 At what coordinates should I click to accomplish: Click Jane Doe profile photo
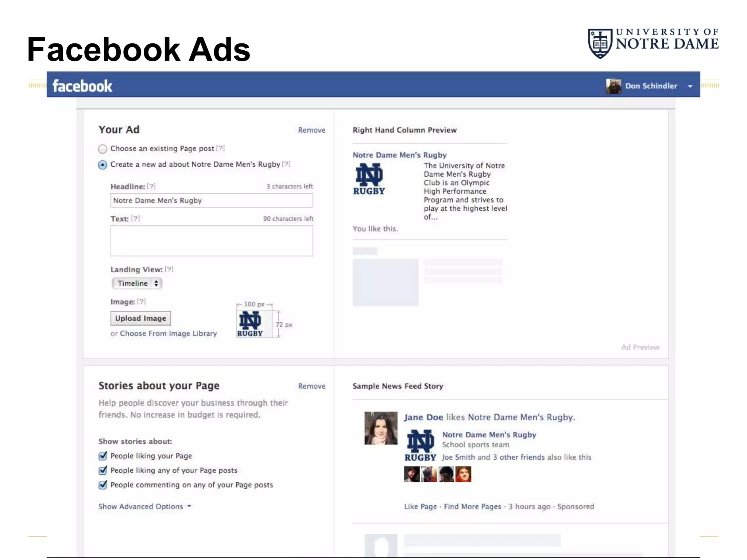coord(381,428)
